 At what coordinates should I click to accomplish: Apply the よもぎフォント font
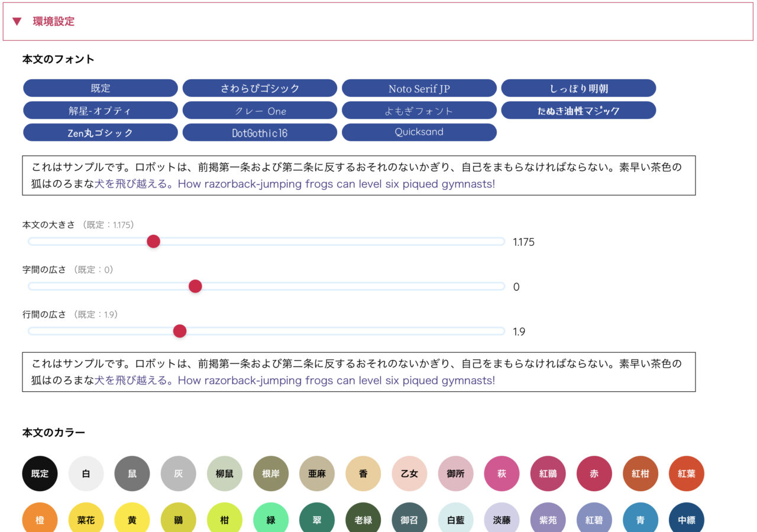coord(419,110)
